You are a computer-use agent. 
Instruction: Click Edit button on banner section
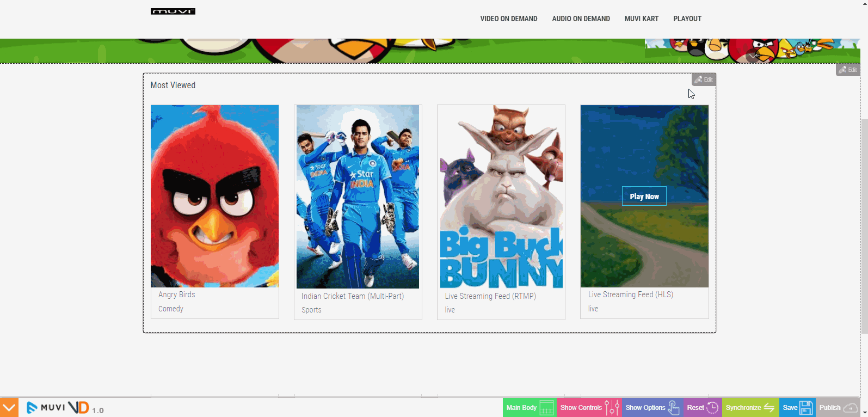[848, 70]
